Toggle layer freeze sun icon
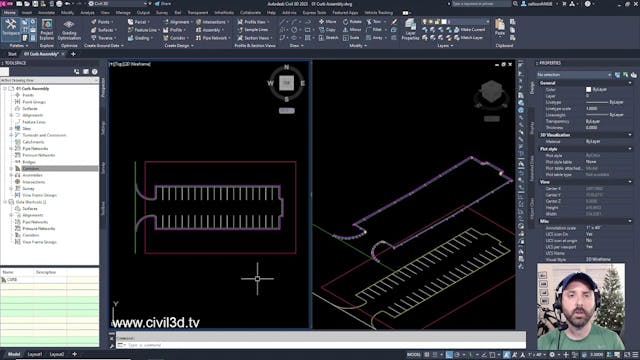The width and height of the screenshot is (640, 360). coord(431,22)
